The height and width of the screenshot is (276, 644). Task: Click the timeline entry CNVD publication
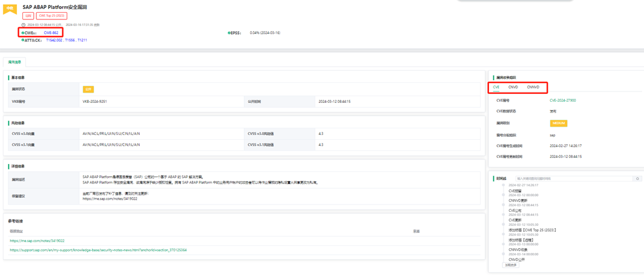[517, 260]
